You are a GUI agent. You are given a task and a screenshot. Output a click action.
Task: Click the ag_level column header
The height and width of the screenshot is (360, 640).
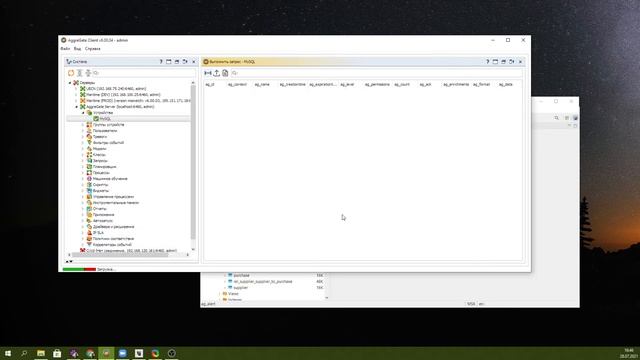point(347,84)
